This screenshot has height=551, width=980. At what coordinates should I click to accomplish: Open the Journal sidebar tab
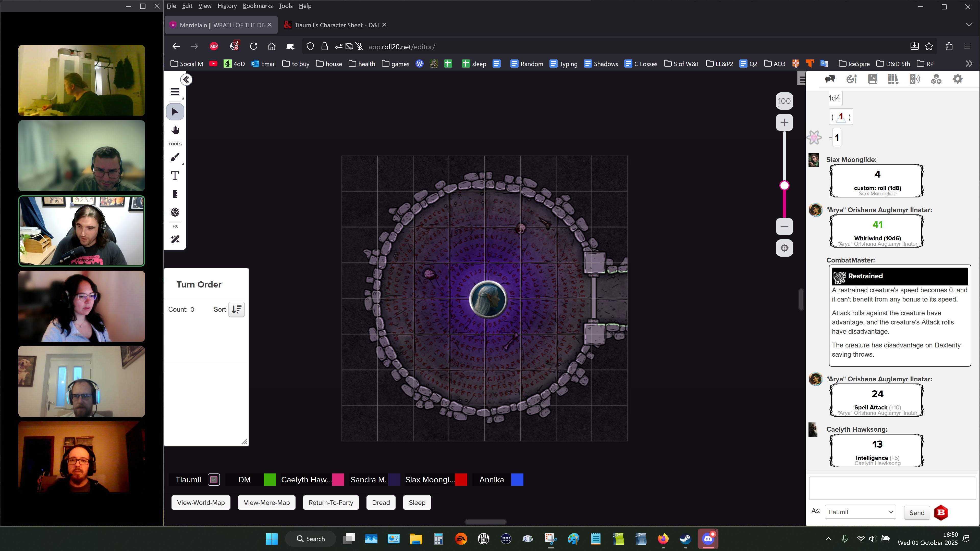pos(872,79)
